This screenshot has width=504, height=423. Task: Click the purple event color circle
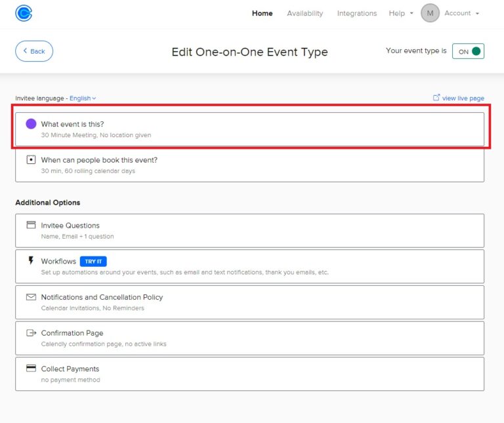pyautogui.click(x=31, y=124)
